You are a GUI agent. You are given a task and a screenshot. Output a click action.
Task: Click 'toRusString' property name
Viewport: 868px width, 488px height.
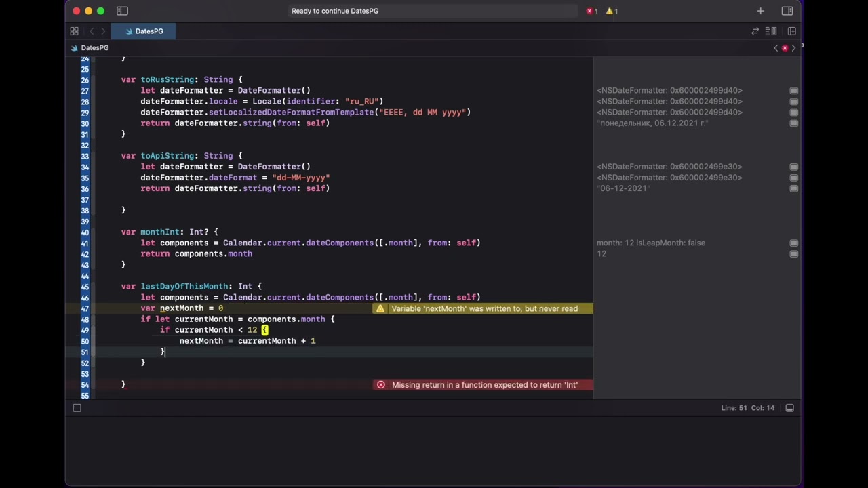coord(167,80)
